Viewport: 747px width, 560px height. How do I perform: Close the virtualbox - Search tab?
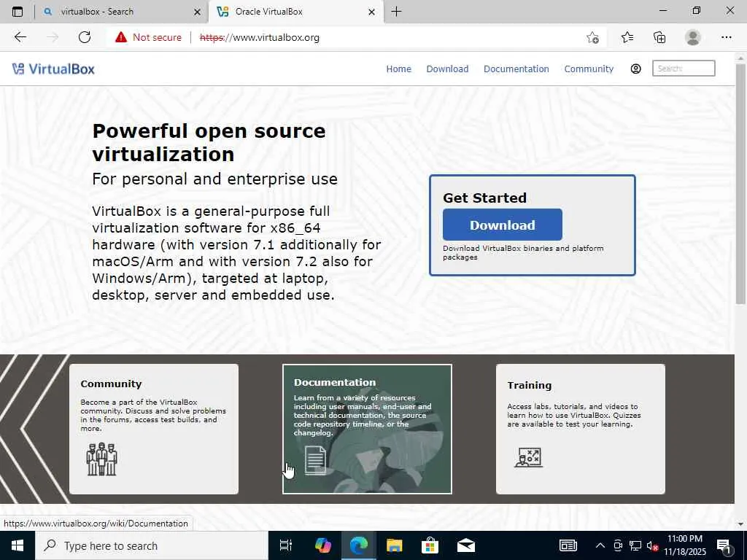coord(197,12)
